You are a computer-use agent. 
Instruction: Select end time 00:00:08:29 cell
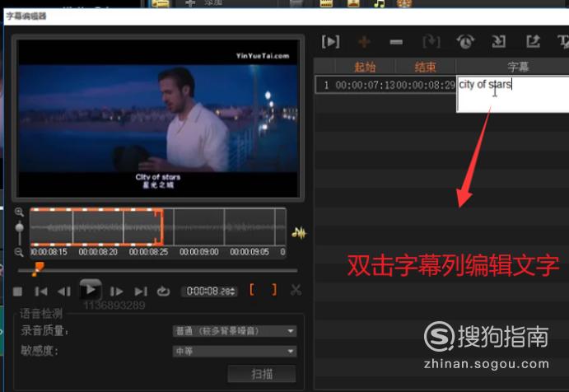425,86
